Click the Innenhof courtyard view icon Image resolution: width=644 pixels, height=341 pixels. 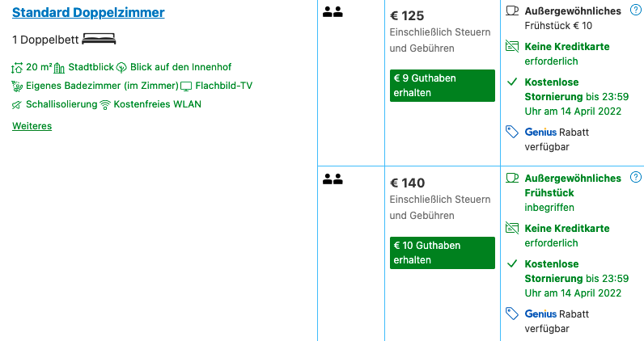coord(121,67)
